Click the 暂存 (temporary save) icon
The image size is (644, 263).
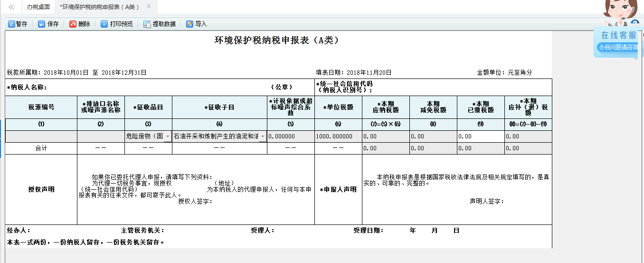11,24
